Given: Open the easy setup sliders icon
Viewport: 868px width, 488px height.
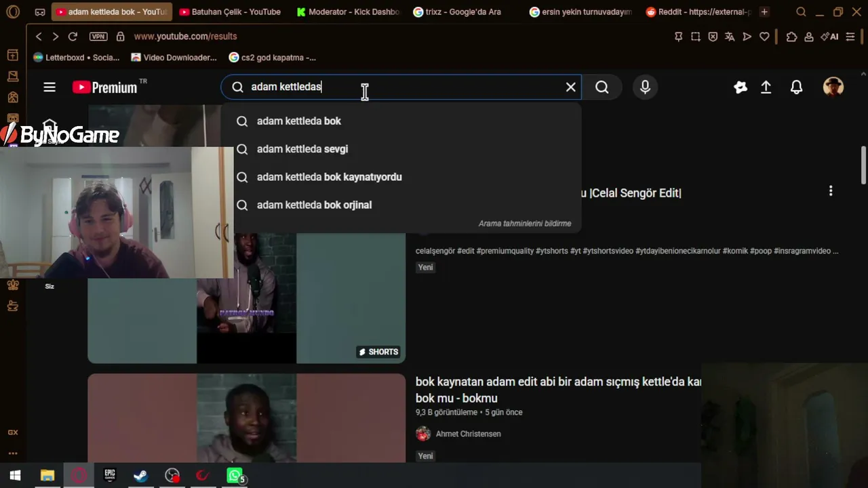Looking at the screenshot, I should (x=850, y=37).
